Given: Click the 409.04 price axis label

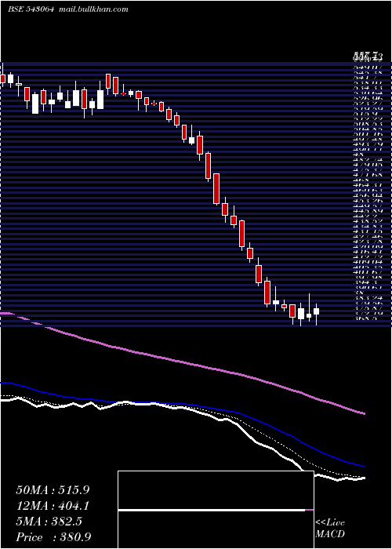Looking at the screenshot, I should [x=368, y=261].
